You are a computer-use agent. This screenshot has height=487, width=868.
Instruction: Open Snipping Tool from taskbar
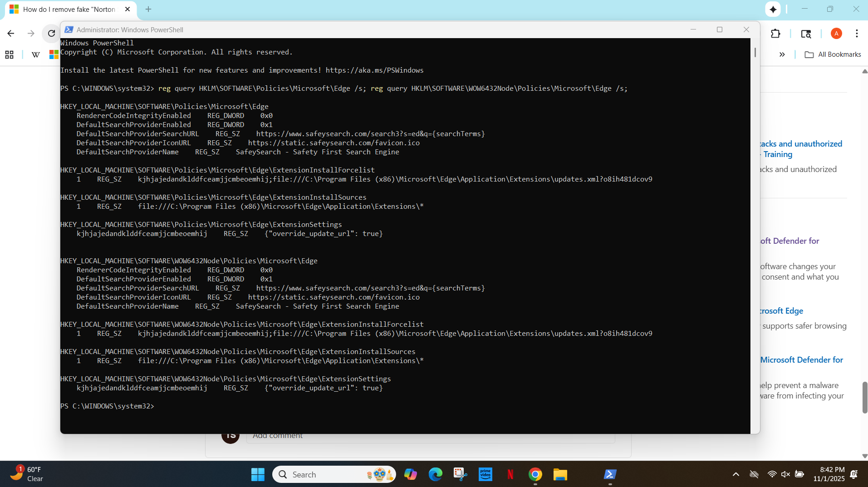tap(461, 474)
